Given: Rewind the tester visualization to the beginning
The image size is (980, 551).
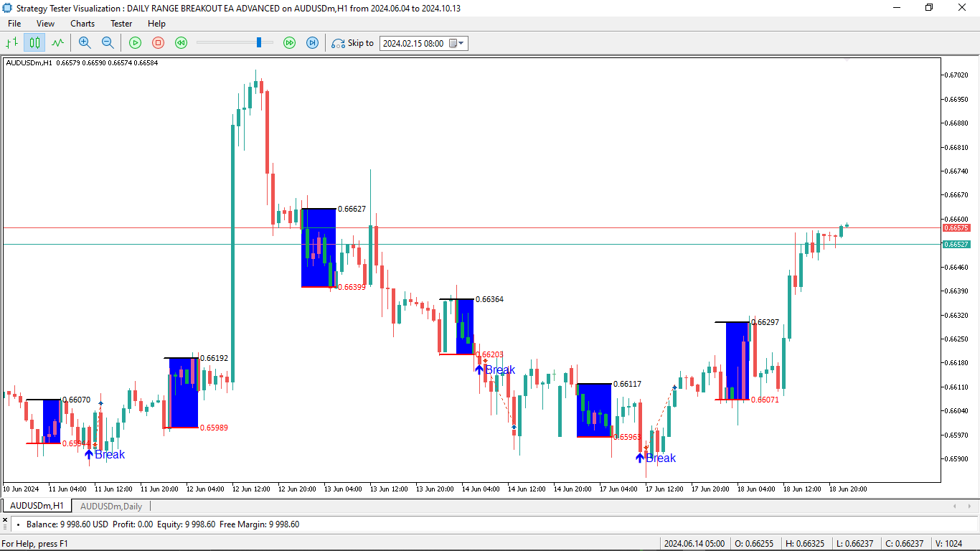Looking at the screenshot, I should pyautogui.click(x=181, y=43).
